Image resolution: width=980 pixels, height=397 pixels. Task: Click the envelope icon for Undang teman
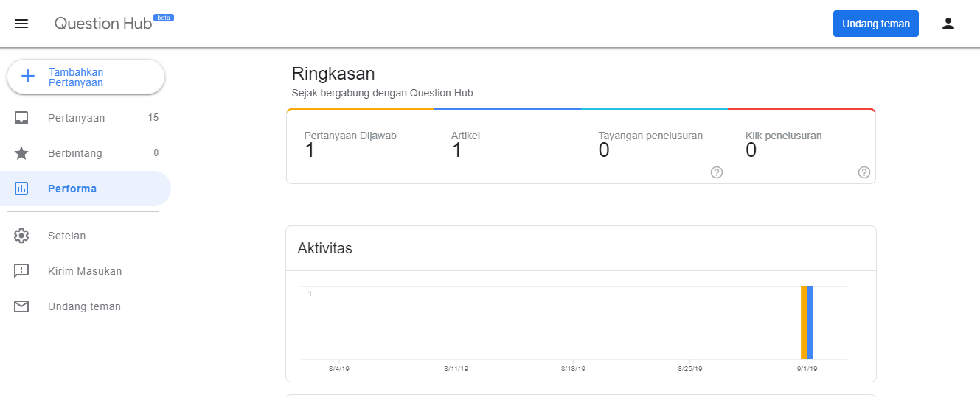coord(21,306)
